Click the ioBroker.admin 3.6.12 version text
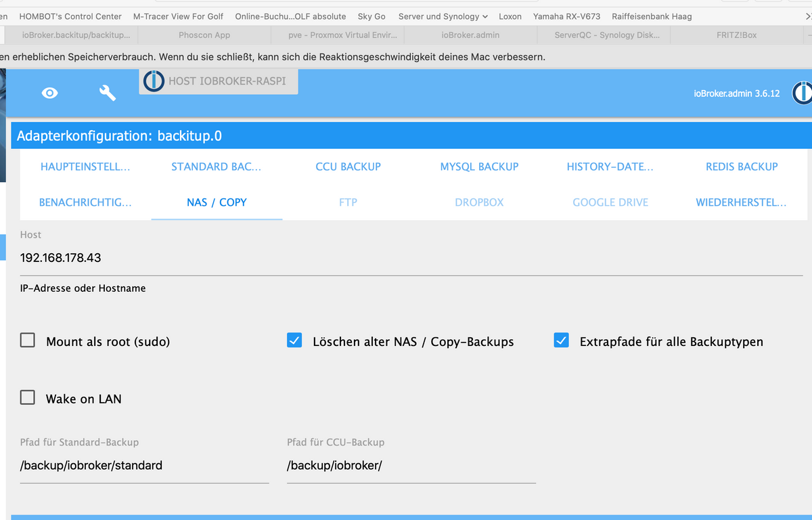This screenshot has height=520, width=812. click(737, 93)
